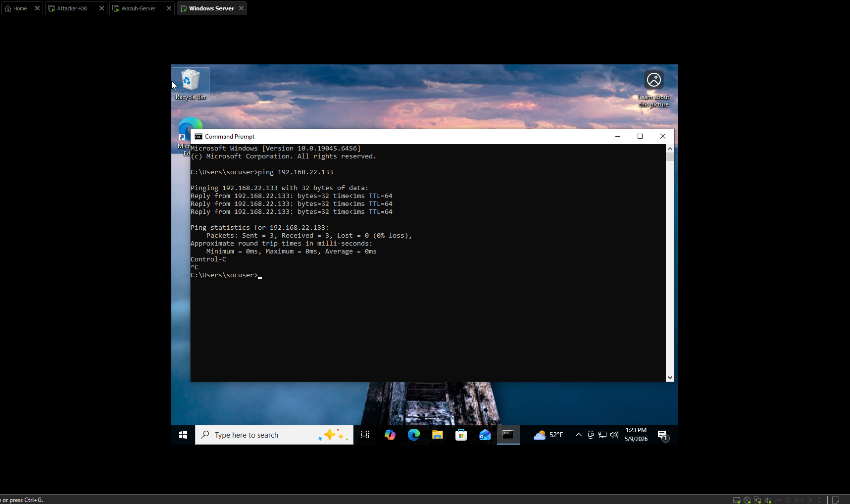Close the Command Prompt window
The height and width of the screenshot is (504, 850).
coord(663,136)
